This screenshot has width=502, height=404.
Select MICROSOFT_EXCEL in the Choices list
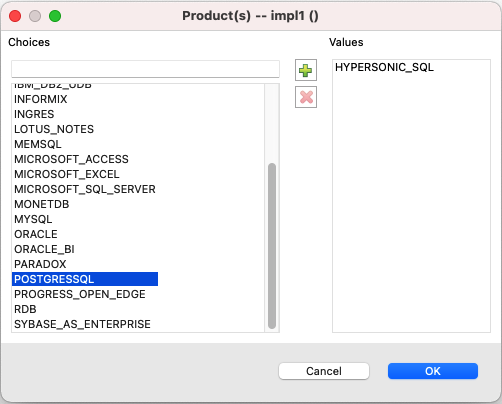[67, 174]
